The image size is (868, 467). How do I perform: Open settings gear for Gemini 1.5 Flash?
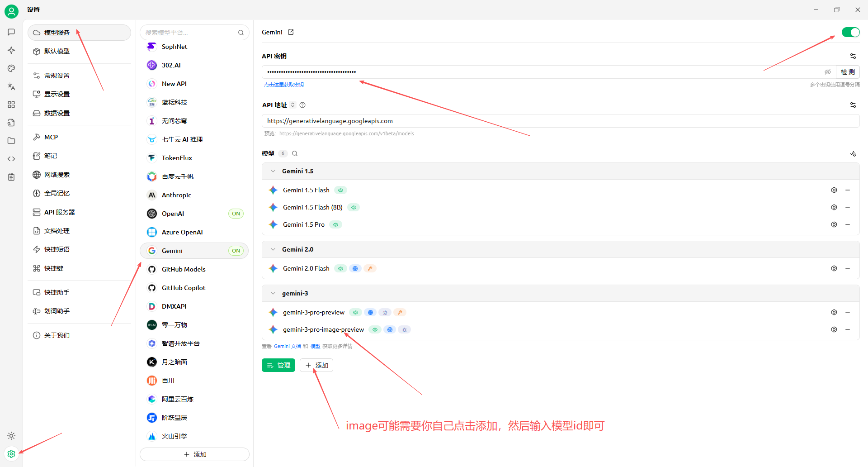tap(834, 190)
